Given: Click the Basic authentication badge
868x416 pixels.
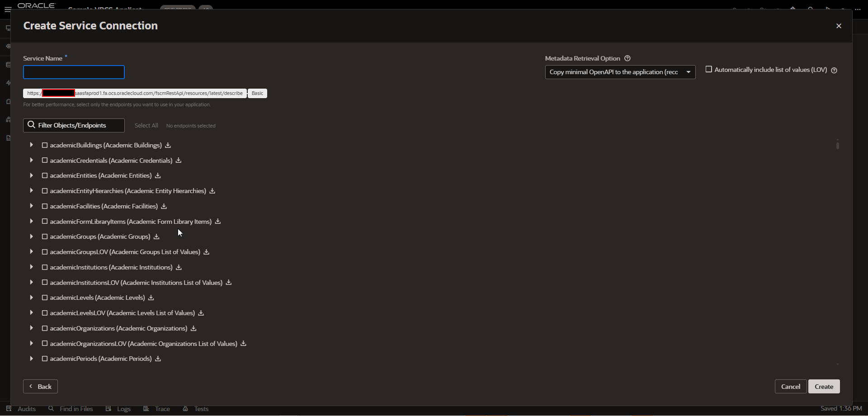Looking at the screenshot, I should pos(257,94).
